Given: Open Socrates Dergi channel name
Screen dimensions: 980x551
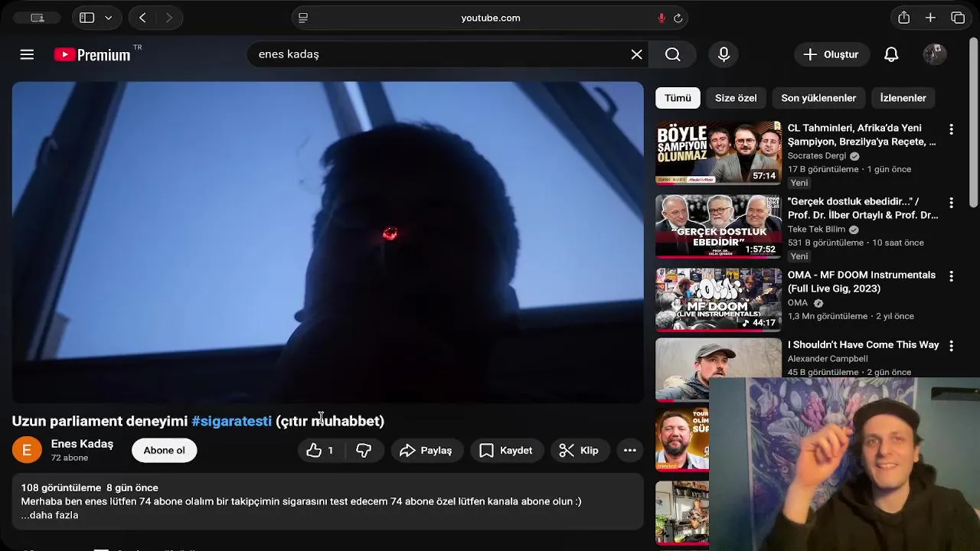Looking at the screenshot, I should point(817,156).
